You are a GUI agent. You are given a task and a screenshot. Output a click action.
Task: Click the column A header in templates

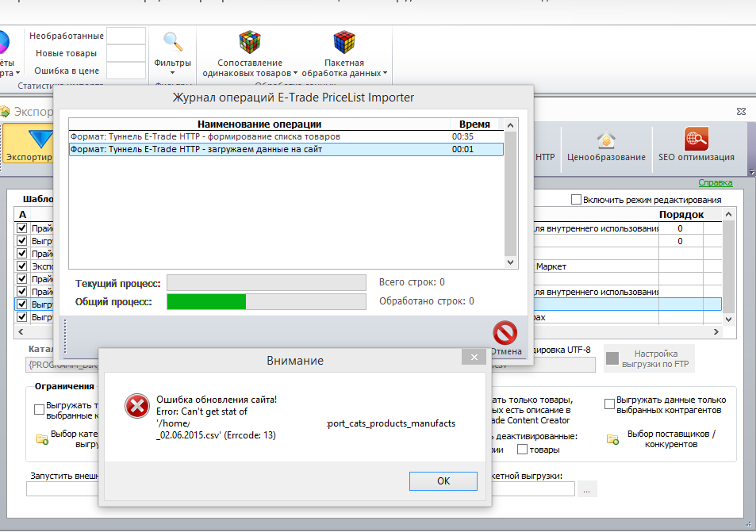[22, 214]
